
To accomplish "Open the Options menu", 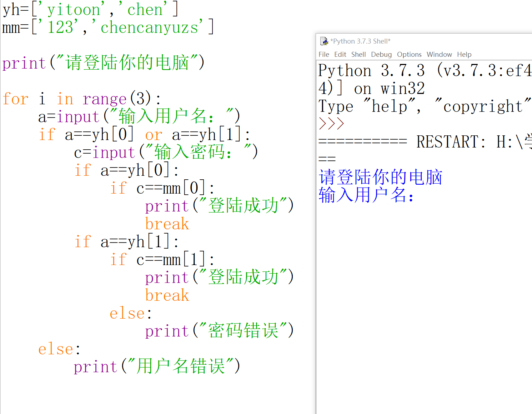I will (409, 54).
